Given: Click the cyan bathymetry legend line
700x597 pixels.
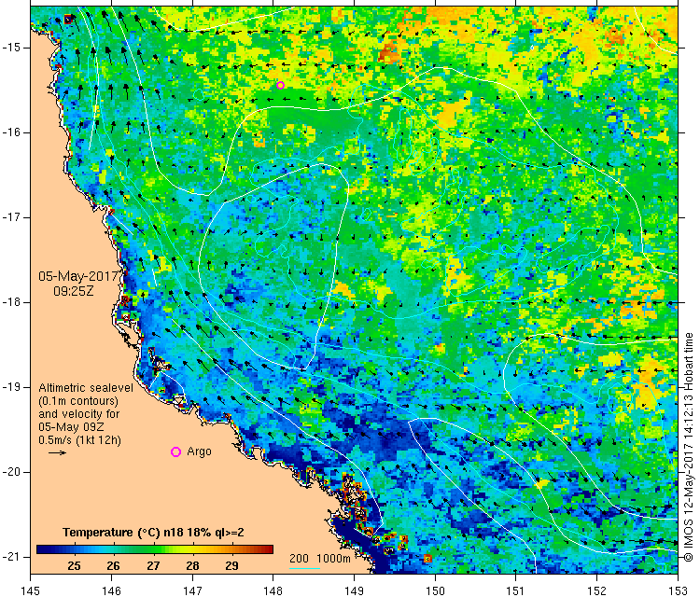Looking at the screenshot, I should (x=304, y=568).
